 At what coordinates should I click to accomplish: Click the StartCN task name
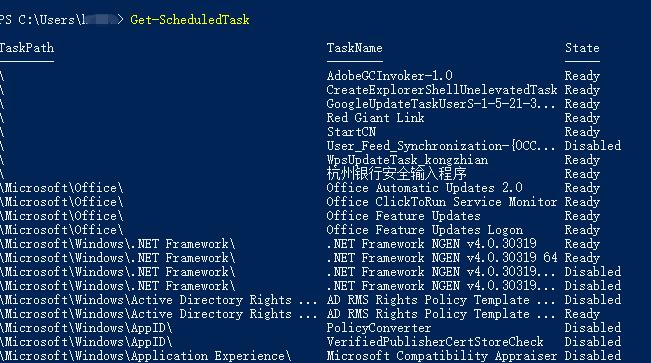[x=351, y=132]
